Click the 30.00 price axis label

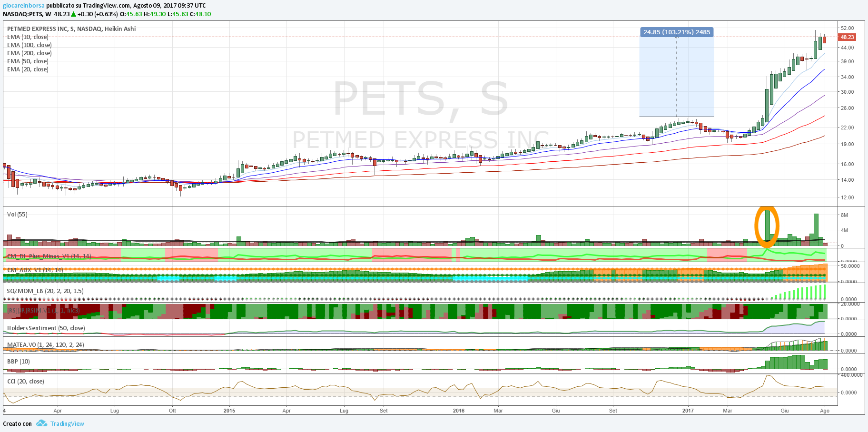847,92
